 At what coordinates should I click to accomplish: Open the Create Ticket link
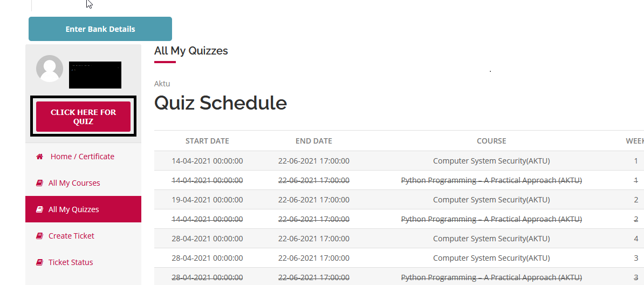tap(71, 236)
